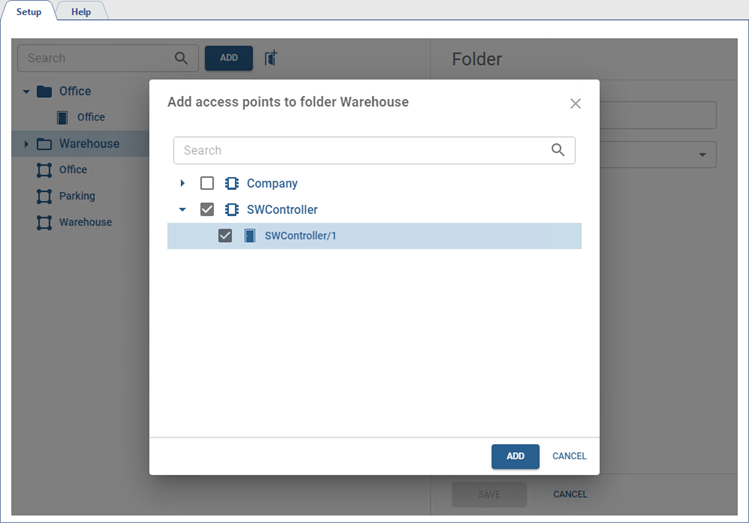Switch to the Help tab
This screenshot has height=523, width=749.
tap(81, 12)
